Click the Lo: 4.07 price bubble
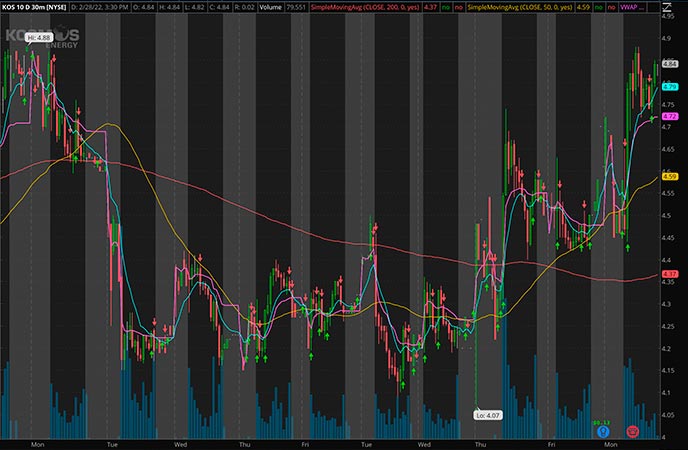The width and height of the screenshot is (688, 450). point(488,415)
